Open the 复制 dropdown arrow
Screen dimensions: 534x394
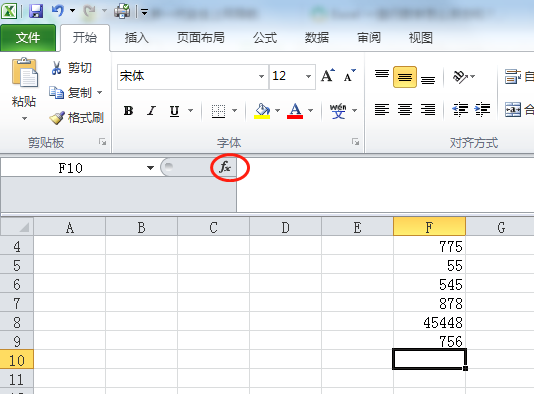[x=99, y=92]
